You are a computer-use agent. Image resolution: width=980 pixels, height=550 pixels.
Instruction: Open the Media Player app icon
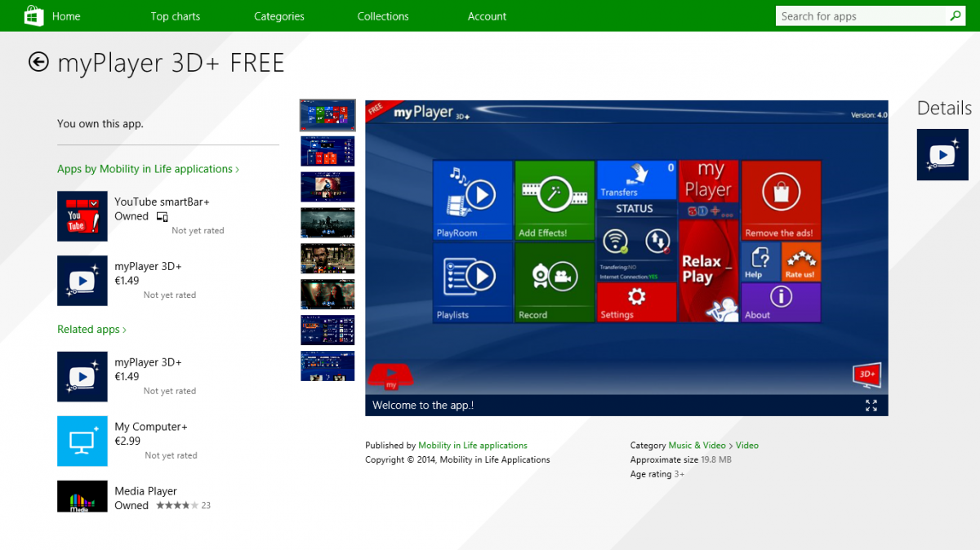tap(82, 496)
